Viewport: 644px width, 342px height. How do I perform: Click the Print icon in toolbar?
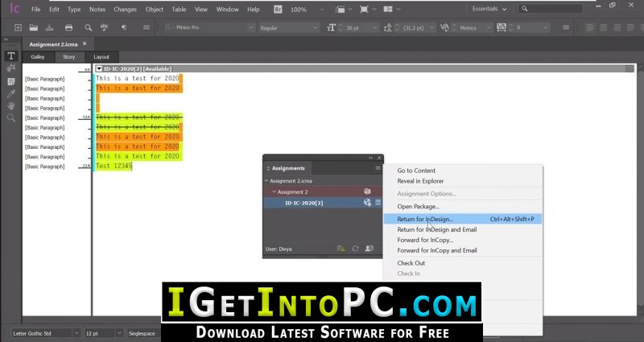[x=68, y=27]
